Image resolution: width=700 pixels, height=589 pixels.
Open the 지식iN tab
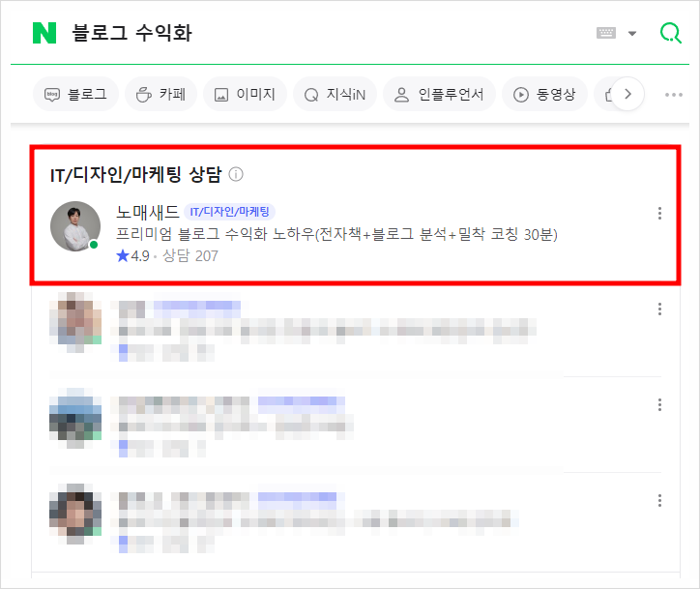(335, 94)
